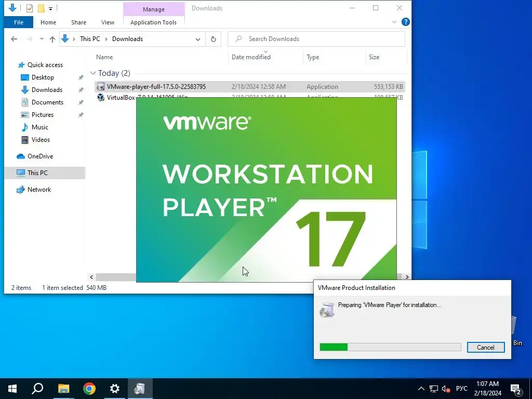The image size is (532, 399).
Task: Open Downloads in the navigation pane
Action: point(47,90)
